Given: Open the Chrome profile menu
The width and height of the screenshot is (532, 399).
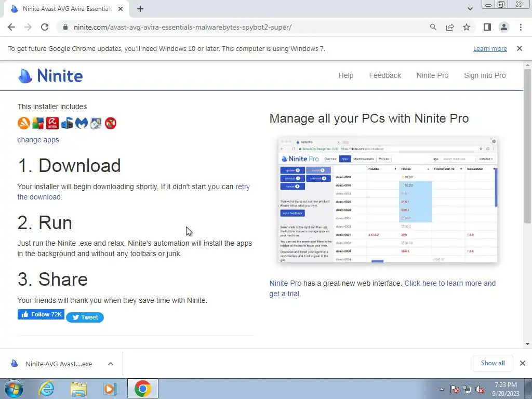Looking at the screenshot, I should coord(504,27).
